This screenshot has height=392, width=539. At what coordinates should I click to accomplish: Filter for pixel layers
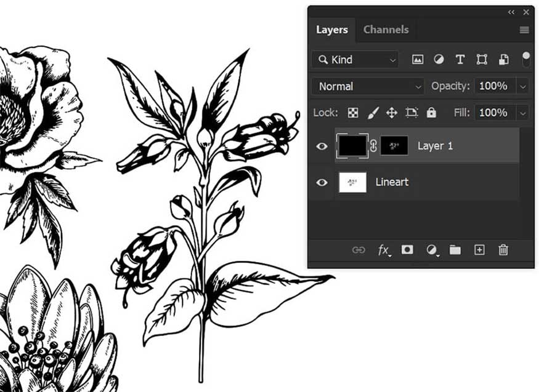(417, 60)
